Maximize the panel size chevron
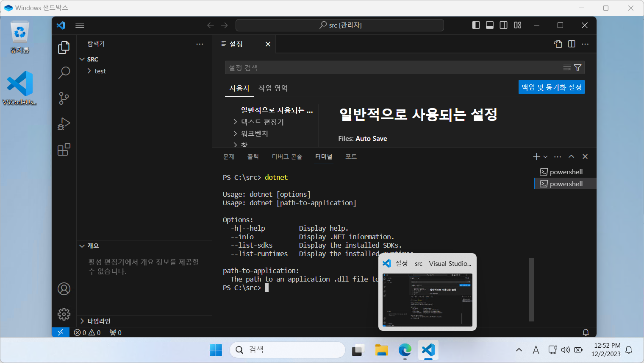 pos(571,156)
